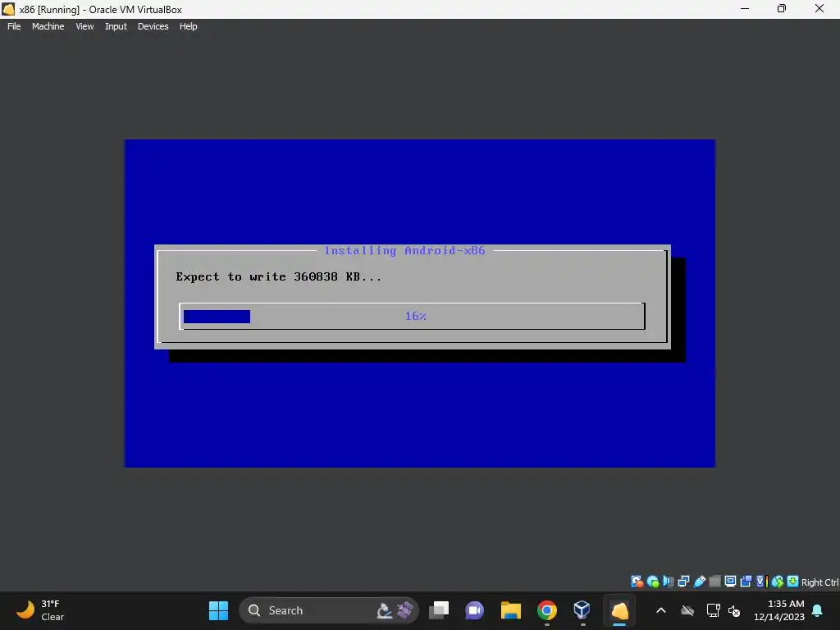The width and height of the screenshot is (840, 630).
Task: Open the Help menu
Action: [188, 26]
